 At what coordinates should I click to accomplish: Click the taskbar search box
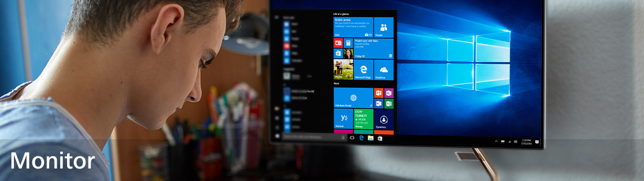click(x=315, y=137)
